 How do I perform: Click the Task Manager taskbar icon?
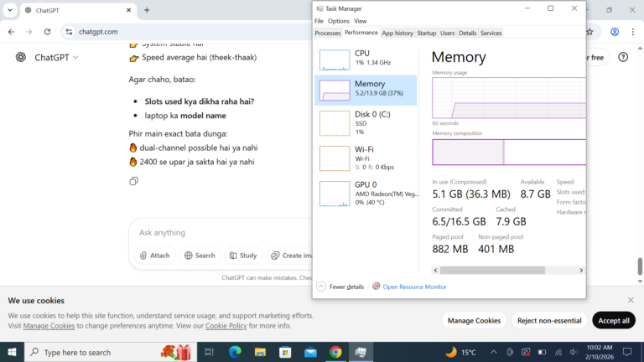point(361,352)
